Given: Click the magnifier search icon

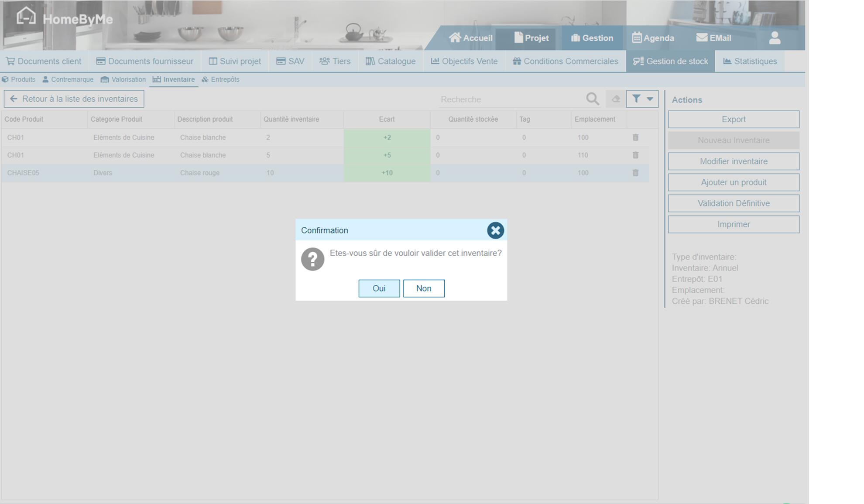Looking at the screenshot, I should (x=592, y=99).
